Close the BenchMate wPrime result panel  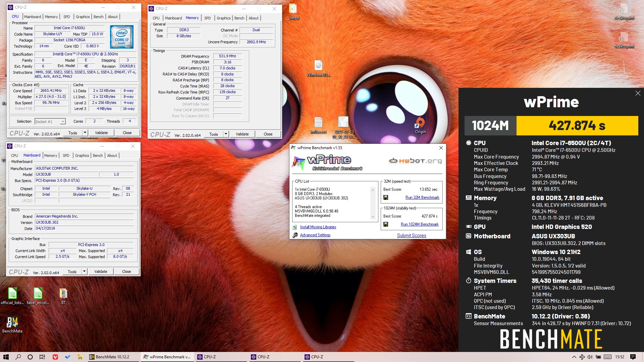click(638, 94)
